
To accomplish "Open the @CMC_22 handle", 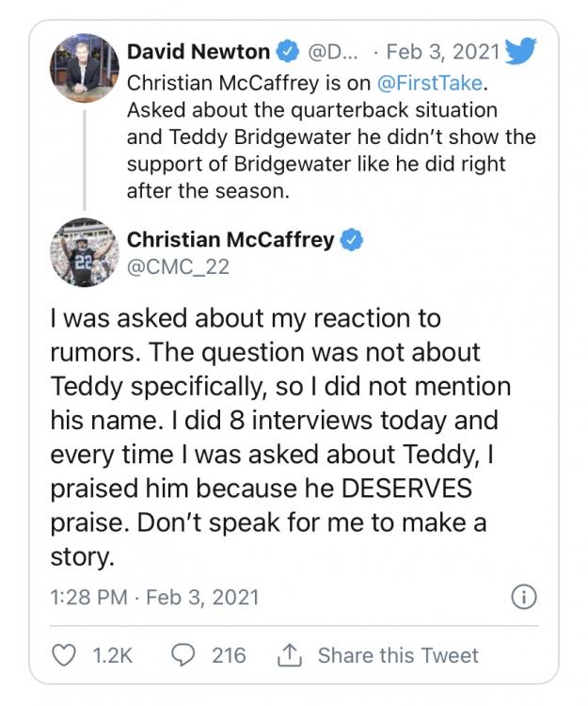I will (x=178, y=267).
